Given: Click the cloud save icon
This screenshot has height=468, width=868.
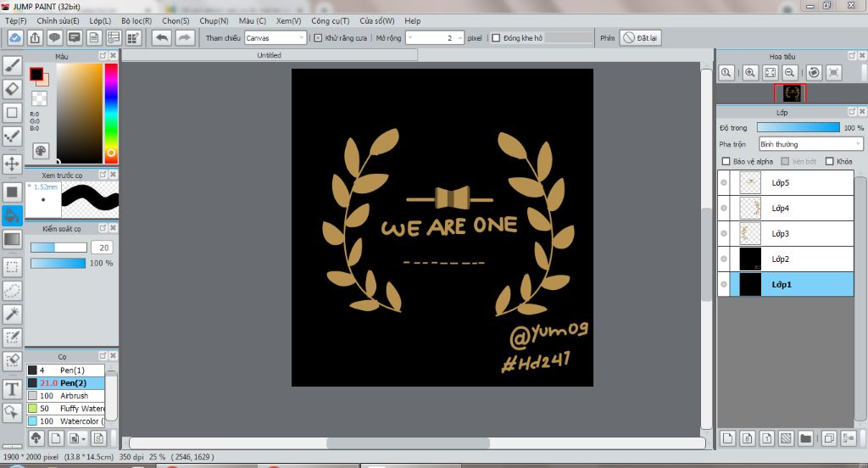Looking at the screenshot, I should pos(15,37).
